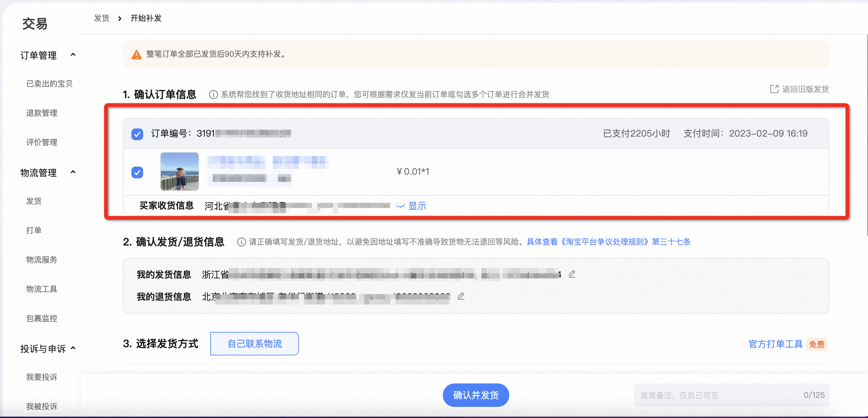Screen dimensions: 868x418
Task: Edit 我的发货信息 via its pencil icon
Action: tap(572, 274)
